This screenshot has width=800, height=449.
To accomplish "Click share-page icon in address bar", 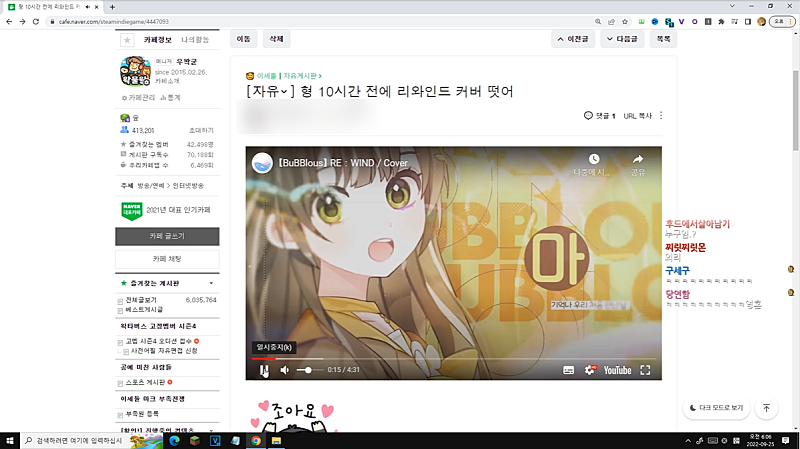I will pos(611,21).
